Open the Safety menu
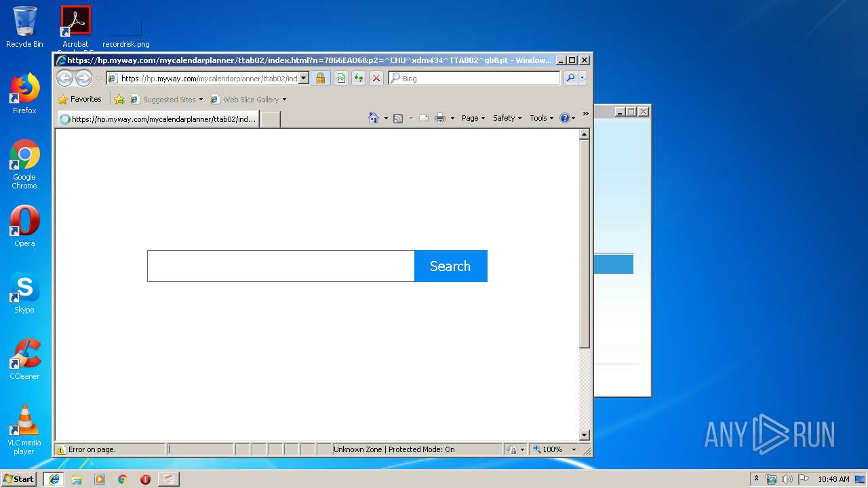This screenshot has height=488, width=868. (x=507, y=118)
